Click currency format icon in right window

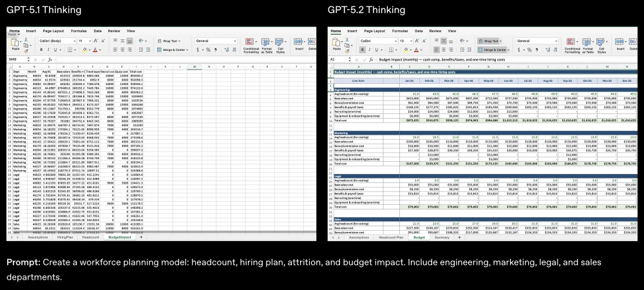518,49
